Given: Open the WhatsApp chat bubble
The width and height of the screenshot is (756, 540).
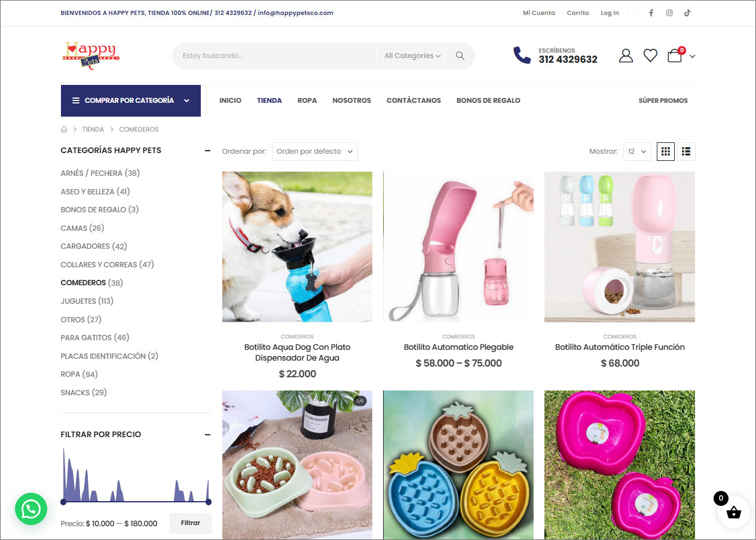Looking at the screenshot, I should coord(31,509).
